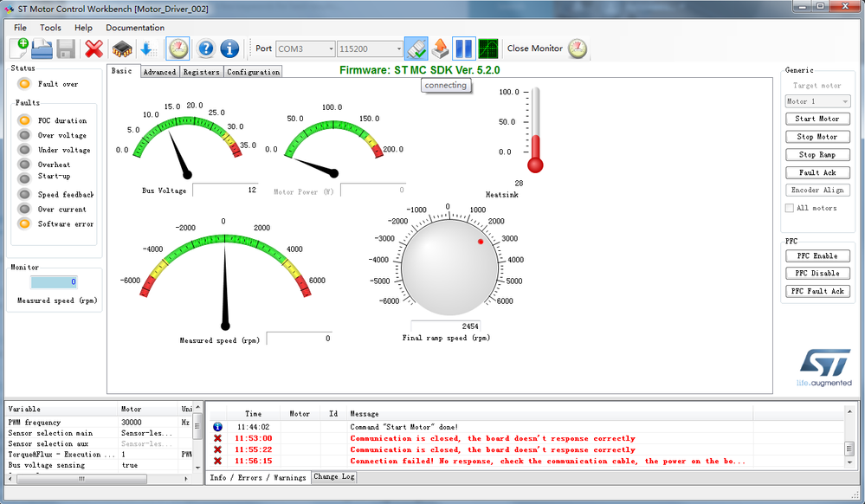Open the Help menu
The width and height of the screenshot is (865, 504).
point(83,28)
